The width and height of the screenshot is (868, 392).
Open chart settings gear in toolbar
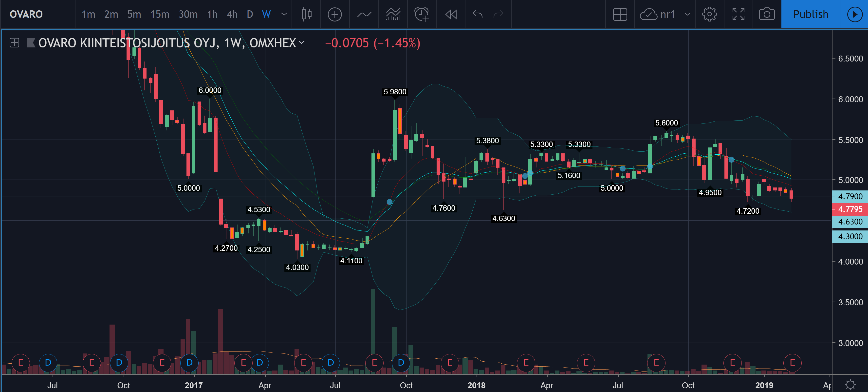point(709,14)
